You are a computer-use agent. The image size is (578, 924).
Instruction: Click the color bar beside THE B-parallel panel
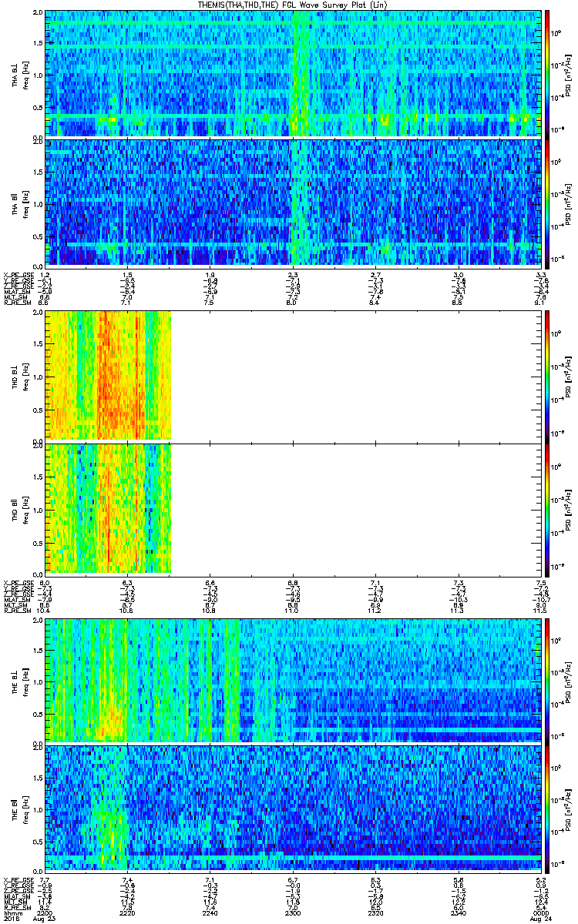[547, 808]
